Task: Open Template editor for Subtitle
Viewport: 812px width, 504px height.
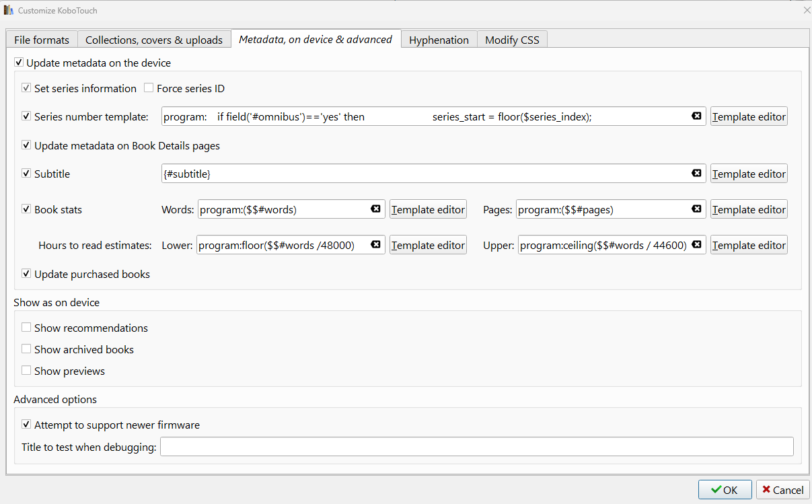Action: click(749, 174)
